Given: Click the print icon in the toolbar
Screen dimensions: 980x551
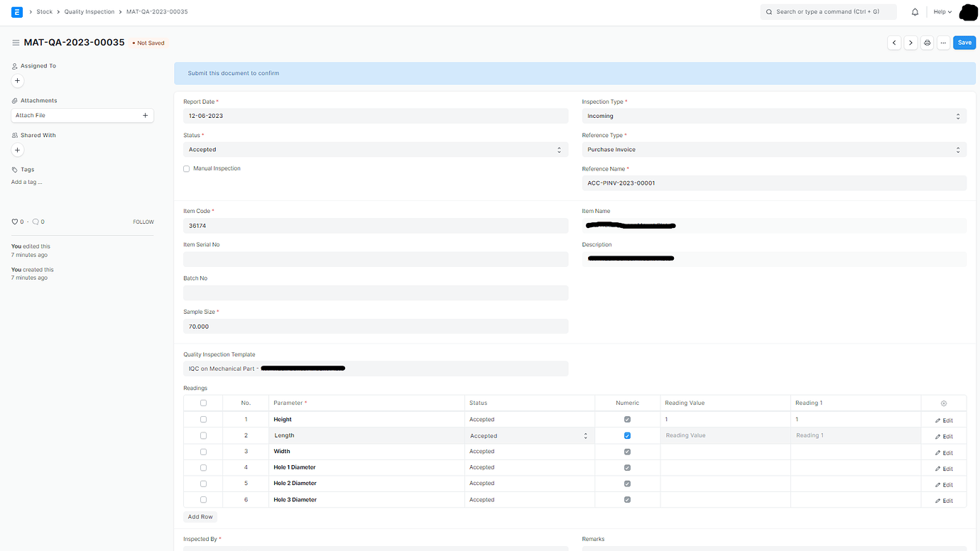Looking at the screenshot, I should [x=927, y=43].
